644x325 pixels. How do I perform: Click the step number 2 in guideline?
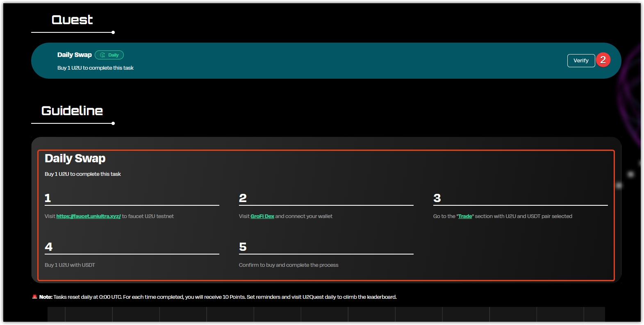243,198
